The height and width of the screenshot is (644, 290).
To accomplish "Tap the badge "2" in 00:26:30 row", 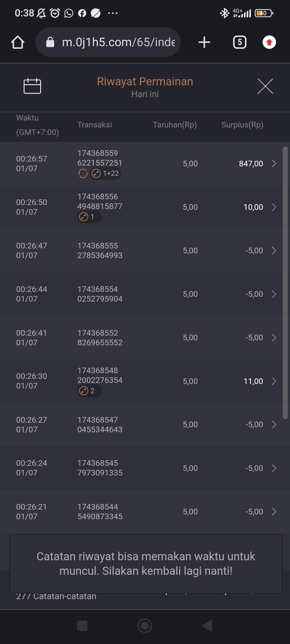I will coord(89,391).
